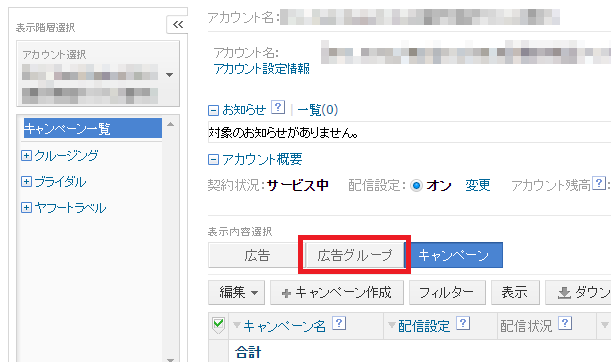This screenshot has width=611, height=362.
Task: Sort by キャンペーン名 column arrow
Action: (x=236, y=325)
